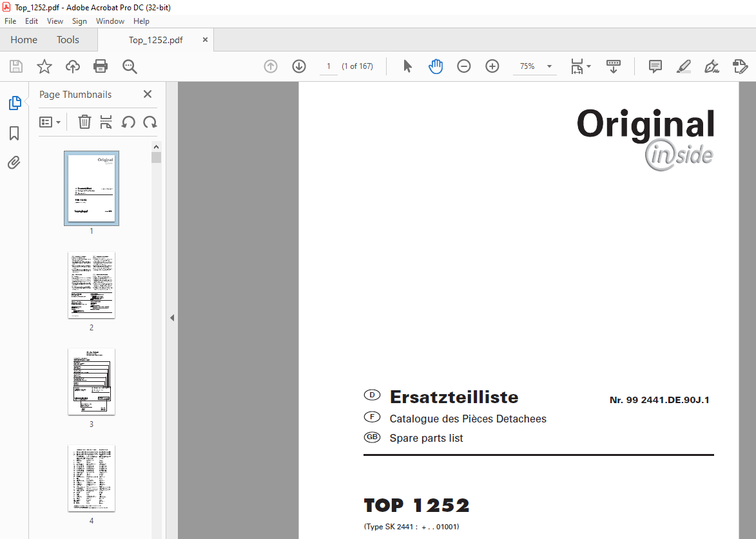Delete selected page thumbnail
The height and width of the screenshot is (539, 756).
coord(84,122)
